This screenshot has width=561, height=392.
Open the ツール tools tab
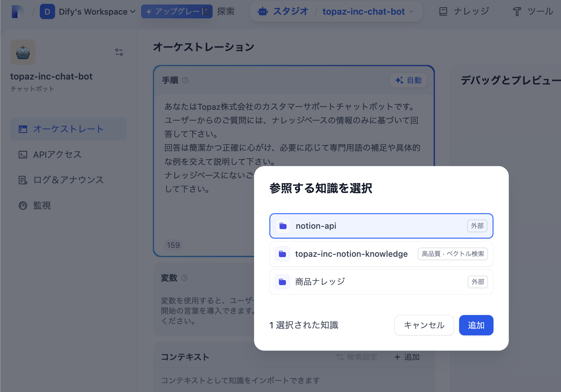click(x=533, y=12)
